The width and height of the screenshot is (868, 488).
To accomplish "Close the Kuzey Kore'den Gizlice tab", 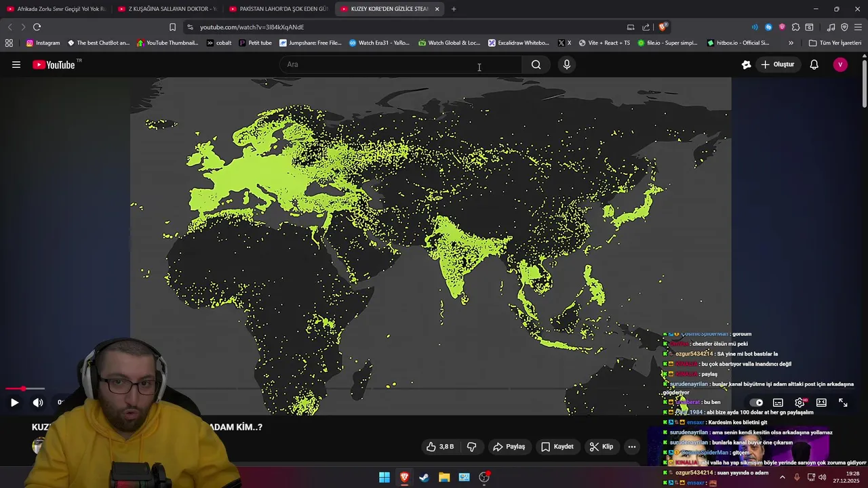I will tap(437, 9).
